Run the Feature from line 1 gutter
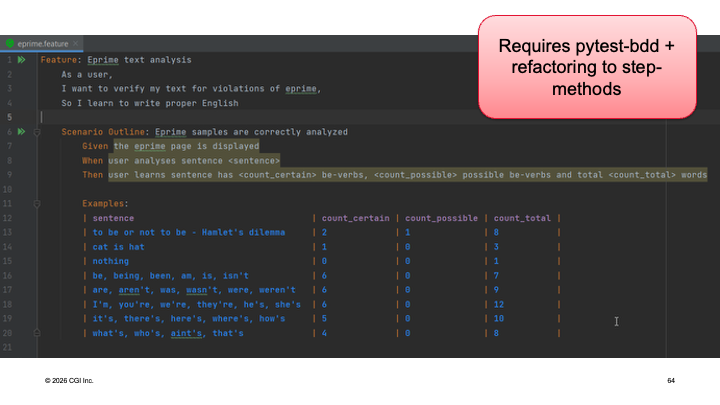 click(22, 60)
